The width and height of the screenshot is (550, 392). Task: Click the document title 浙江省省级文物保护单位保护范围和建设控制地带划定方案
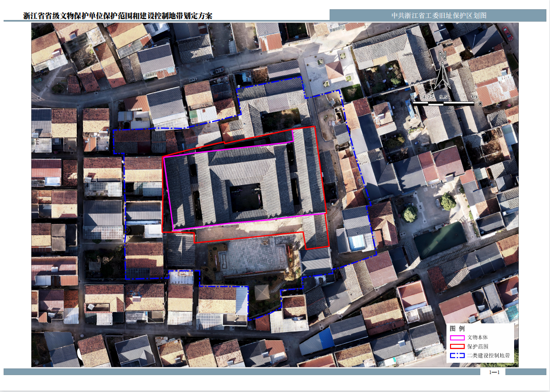point(118,16)
